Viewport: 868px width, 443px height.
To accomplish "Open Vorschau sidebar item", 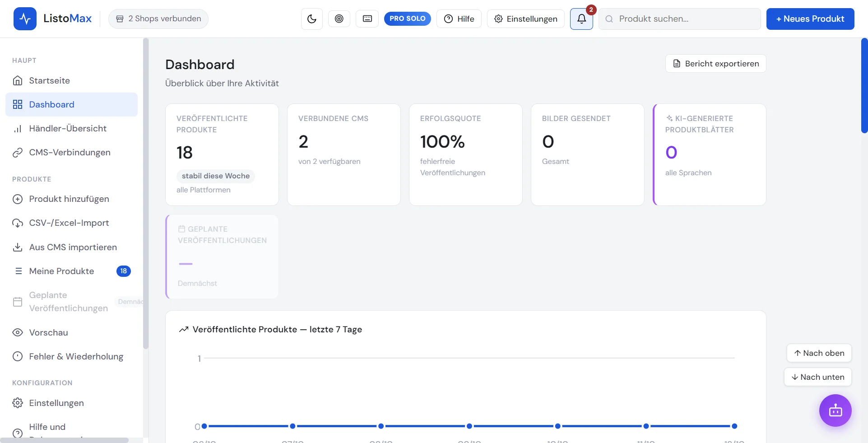I will coord(71,332).
